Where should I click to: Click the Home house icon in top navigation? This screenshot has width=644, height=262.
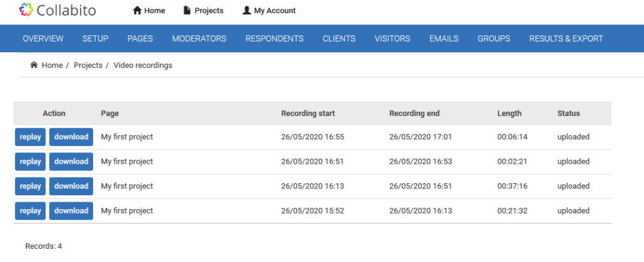137,11
